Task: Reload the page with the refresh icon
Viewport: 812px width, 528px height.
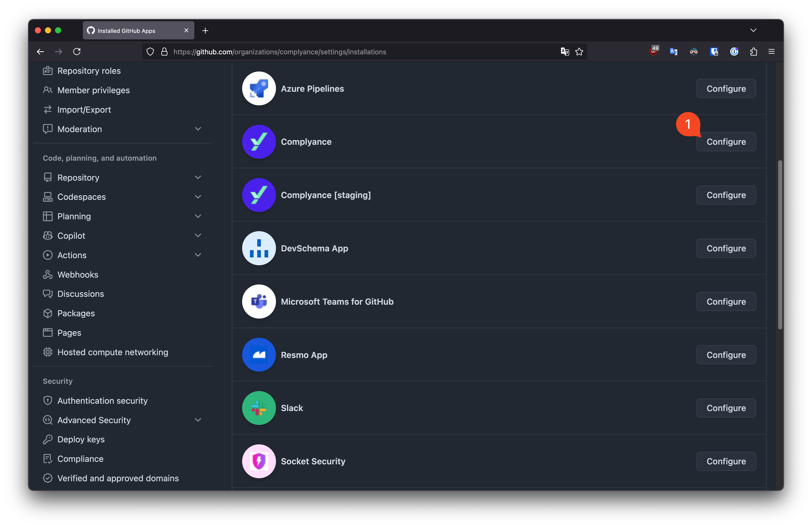Action: (77, 52)
